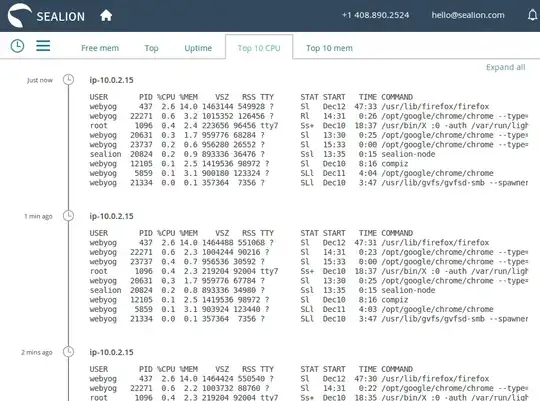Open the Top 10 mem tab
Image resolution: width=540 pixels, height=401 pixels.
tap(329, 48)
